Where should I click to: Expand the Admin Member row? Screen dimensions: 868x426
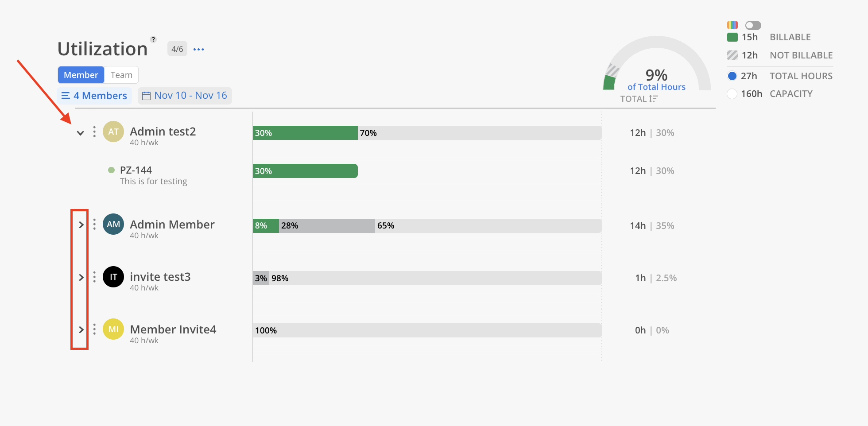[81, 225]
